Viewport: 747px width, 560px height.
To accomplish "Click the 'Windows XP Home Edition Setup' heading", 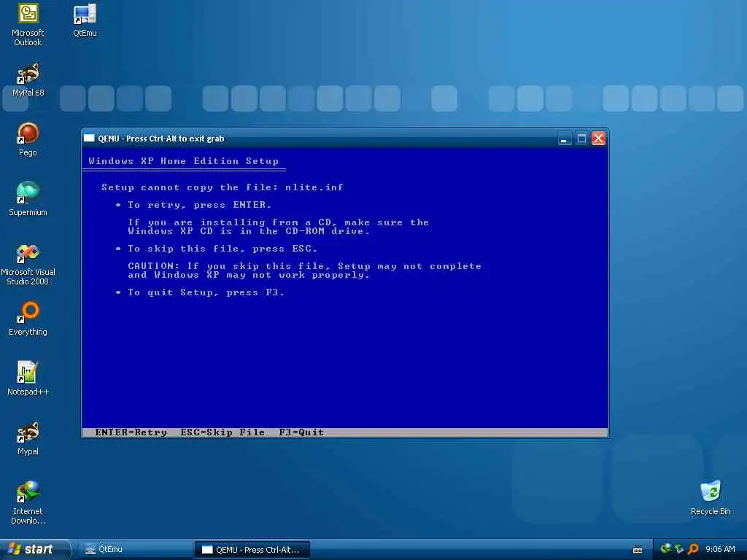I will [x=183, y=161].
